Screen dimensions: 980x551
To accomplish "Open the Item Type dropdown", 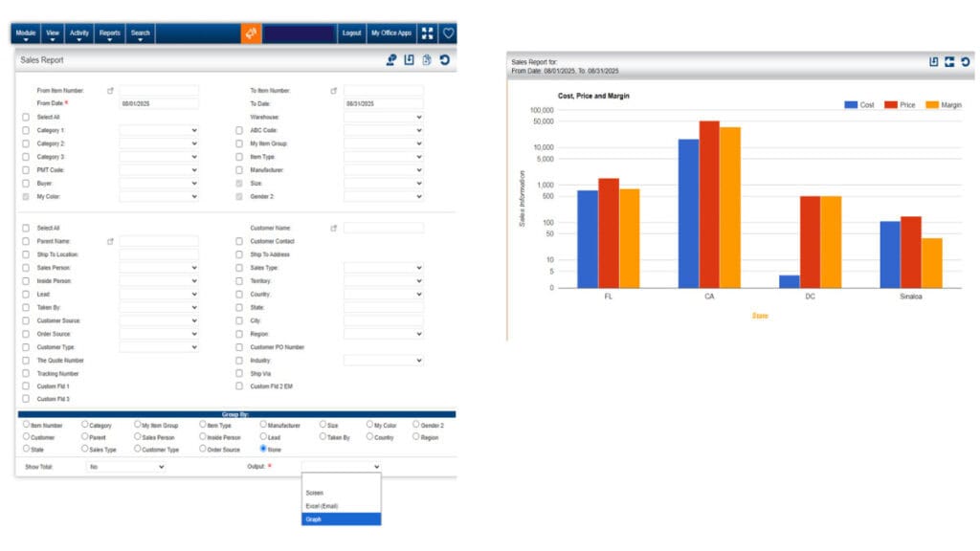I will point(383,157).
